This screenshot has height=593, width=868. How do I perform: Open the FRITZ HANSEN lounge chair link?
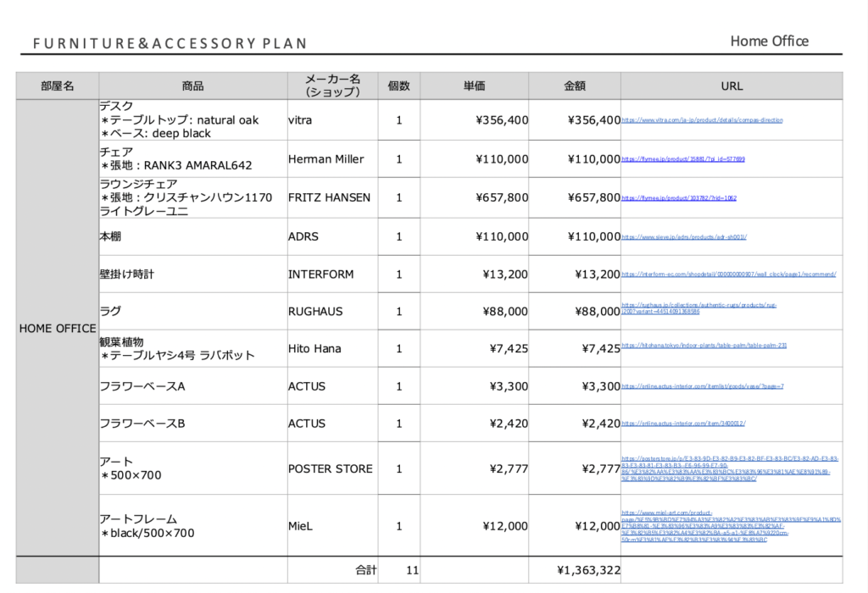click(x=679, y=198)
